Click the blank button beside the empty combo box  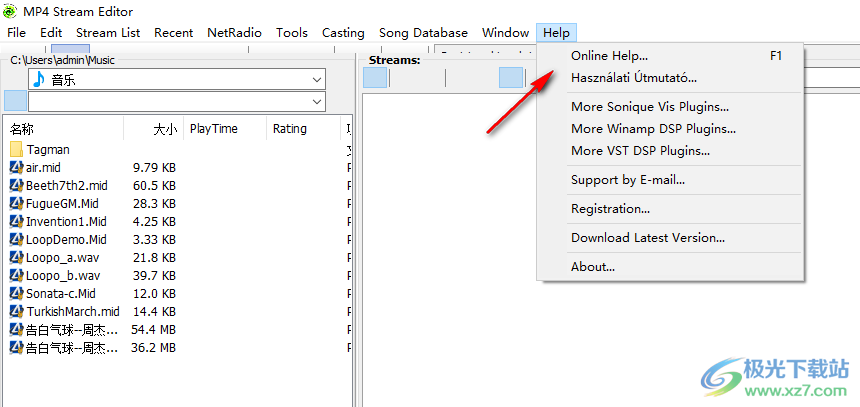point(15,101)
